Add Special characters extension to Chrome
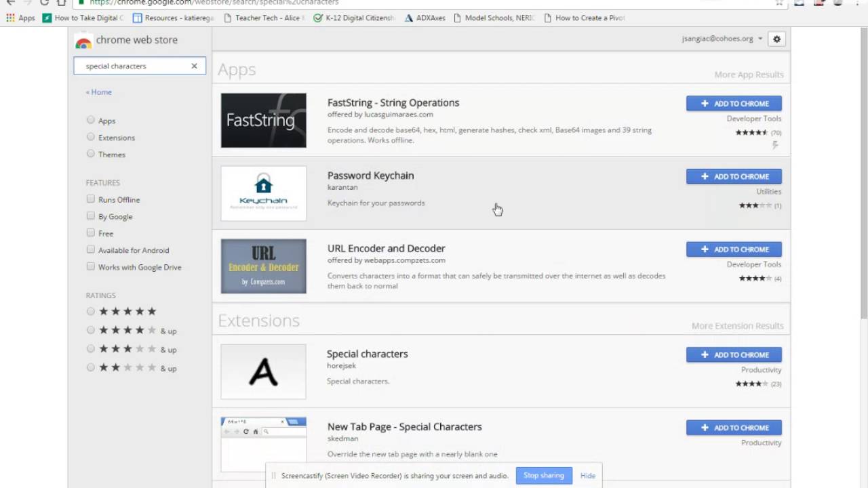Image resolution: width=868 pixels, height=488 pixels. pyautogui.click(x=734, y=354)
